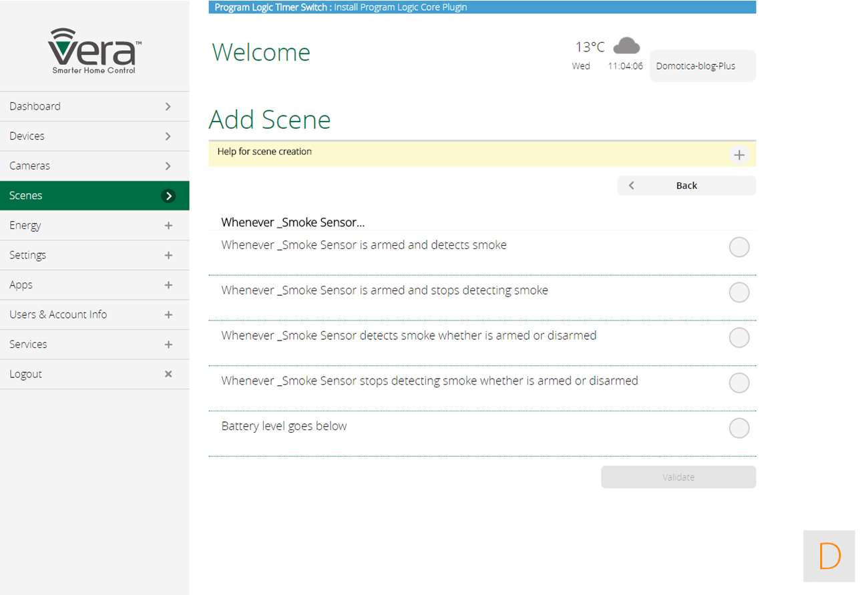Image resolution: width=868 pixels, height=595 pixels.
Task: Open Users & Account Info menu
Action: [x=58, y=315]
